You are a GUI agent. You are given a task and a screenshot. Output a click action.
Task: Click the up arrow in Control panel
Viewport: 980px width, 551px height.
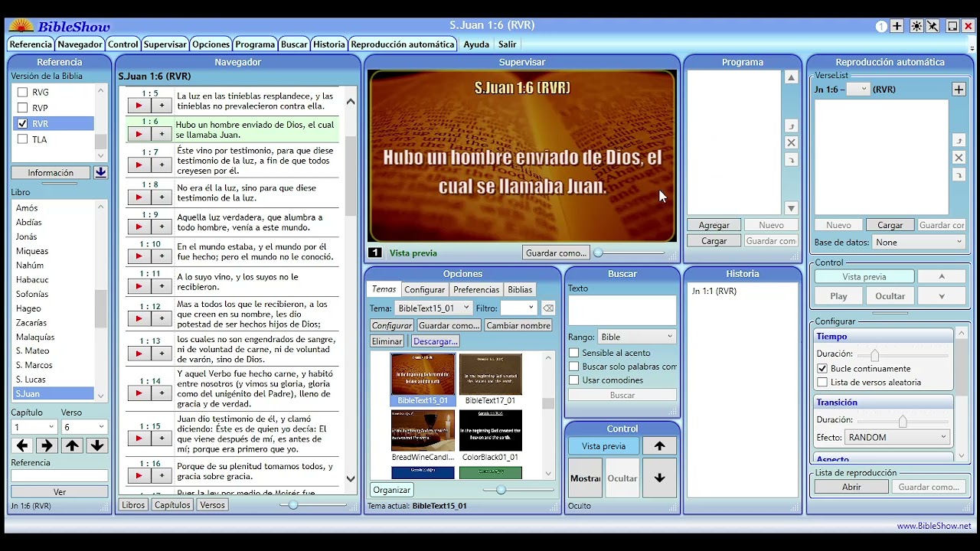(659, 446)
